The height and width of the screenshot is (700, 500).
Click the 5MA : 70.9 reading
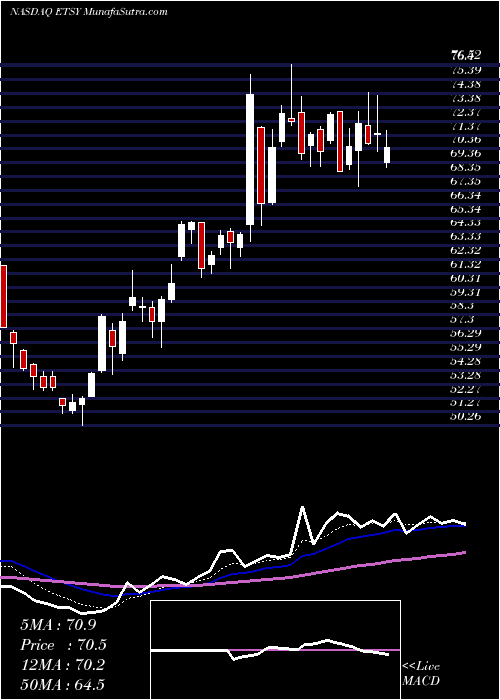coord(58,625)
